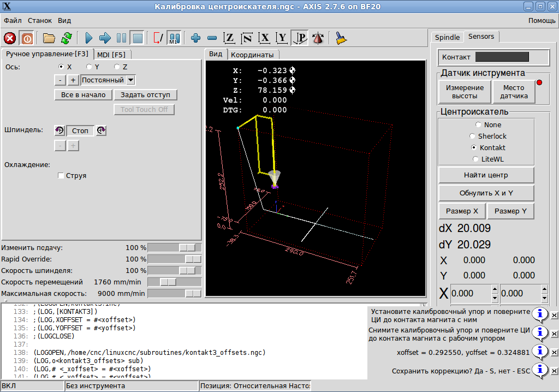Zoom in with the plus icon

tap(196, 38)
